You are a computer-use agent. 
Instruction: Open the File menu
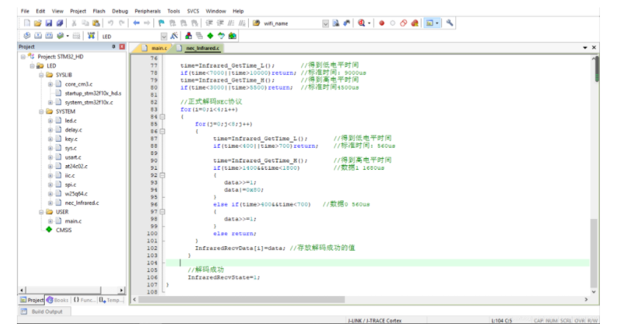(25, 11)
